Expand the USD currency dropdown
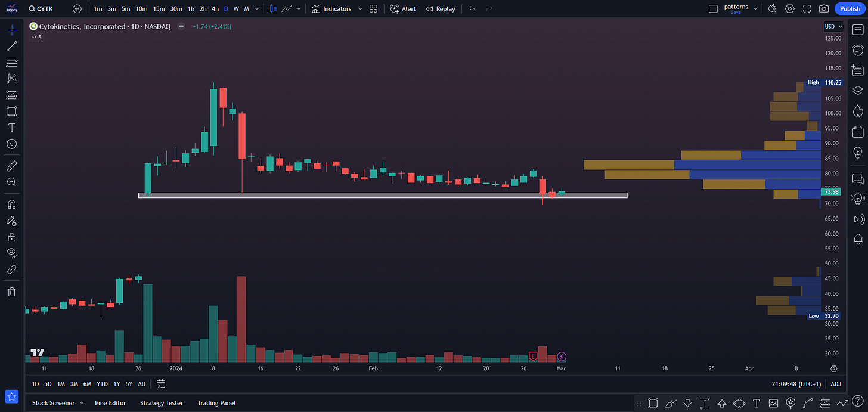This screenshot has height=412, width=868. 833,27
